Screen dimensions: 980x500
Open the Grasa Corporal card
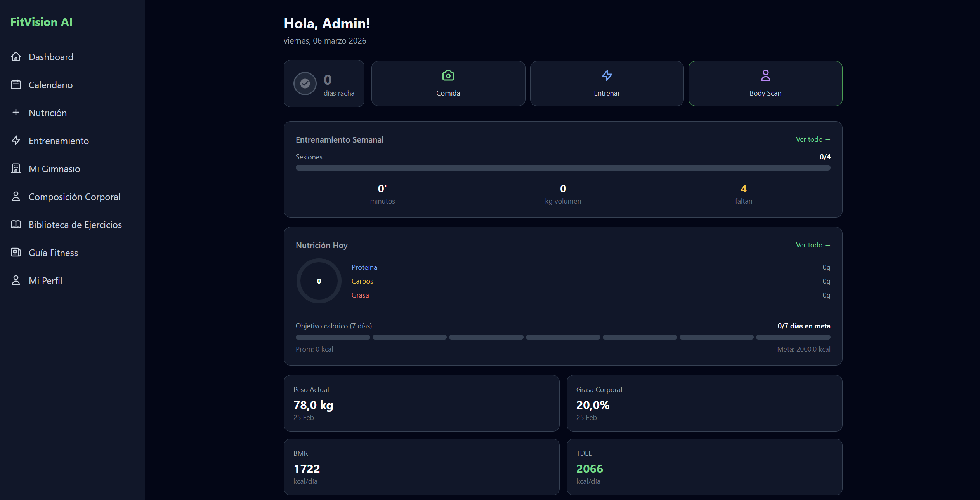point(704,403)
